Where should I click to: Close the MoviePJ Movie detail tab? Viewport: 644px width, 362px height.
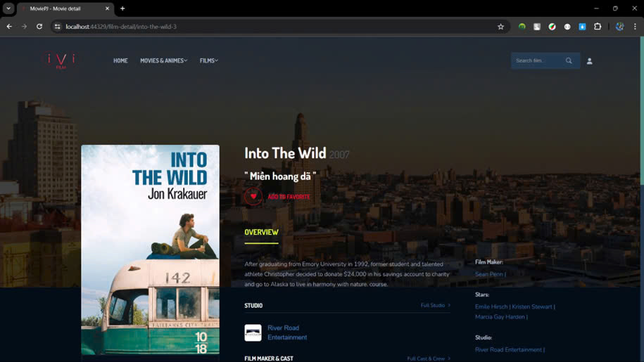[x=107, y=8]
